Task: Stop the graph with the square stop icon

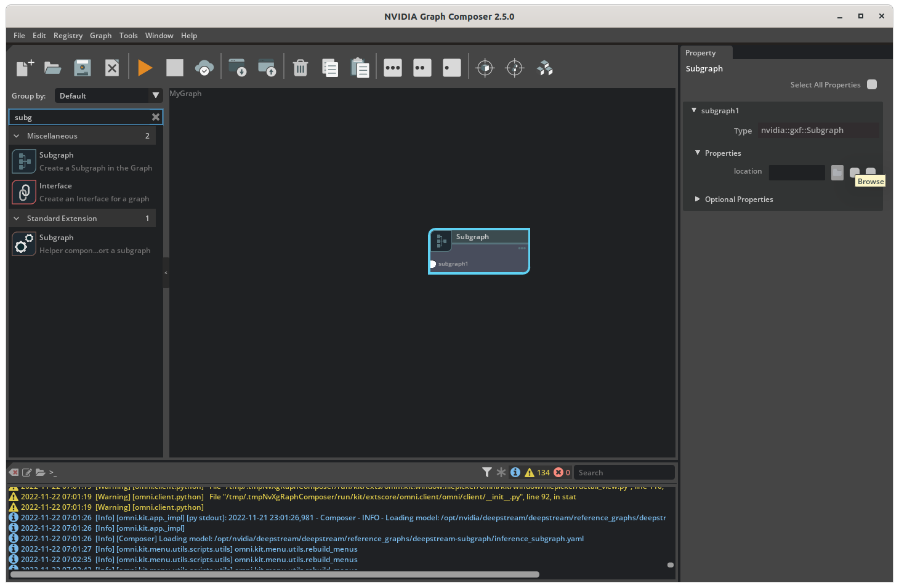Action: [x=175, y=68]
